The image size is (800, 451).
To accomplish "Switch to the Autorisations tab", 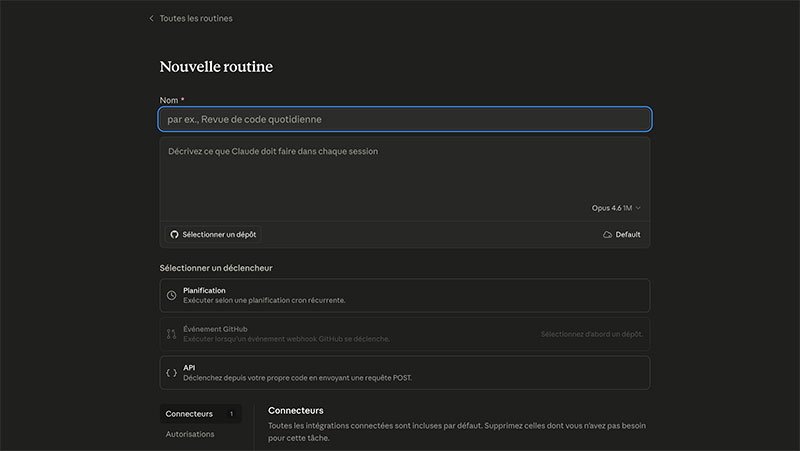I will pos(190,434).
